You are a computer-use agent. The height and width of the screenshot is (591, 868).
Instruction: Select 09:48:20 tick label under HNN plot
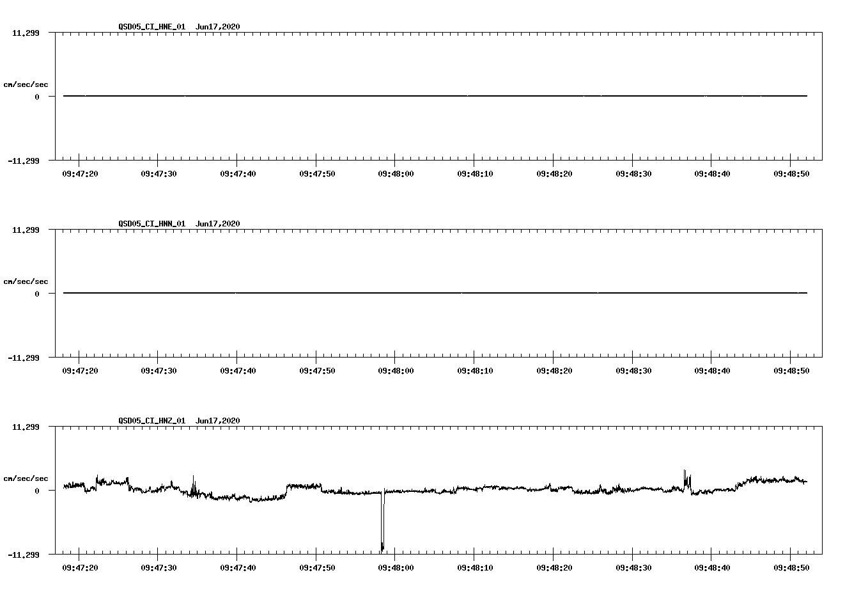coord(554,371)
